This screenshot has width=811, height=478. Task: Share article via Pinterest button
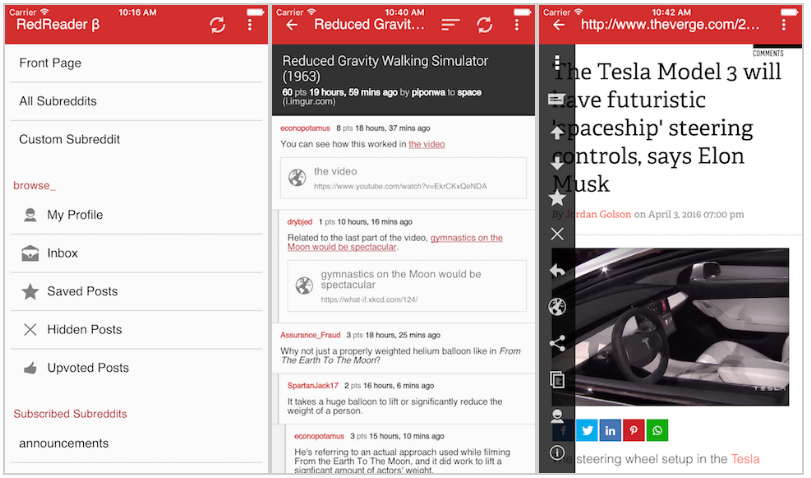[634, 430]
